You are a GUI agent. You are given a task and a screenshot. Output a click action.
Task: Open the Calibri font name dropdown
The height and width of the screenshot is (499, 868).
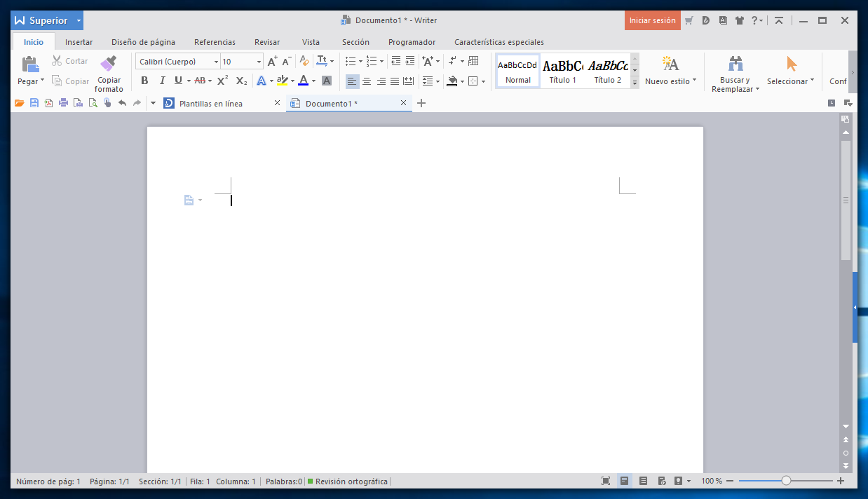(x=215, y=62)
